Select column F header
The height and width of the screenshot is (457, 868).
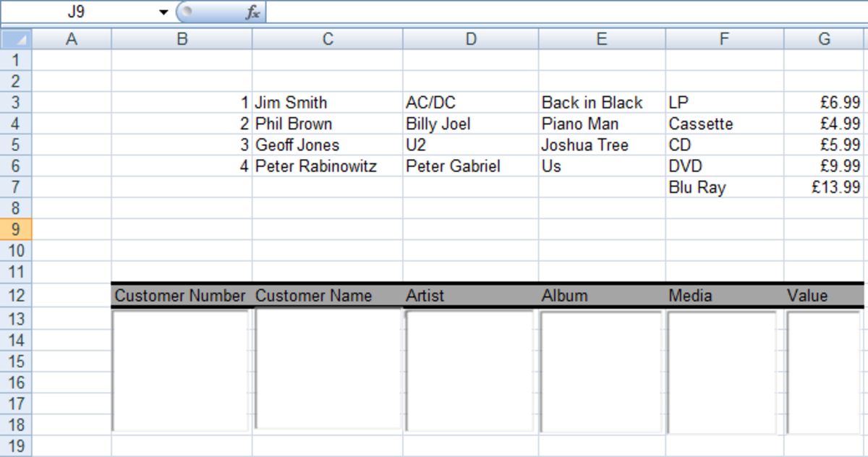(724, 39)
